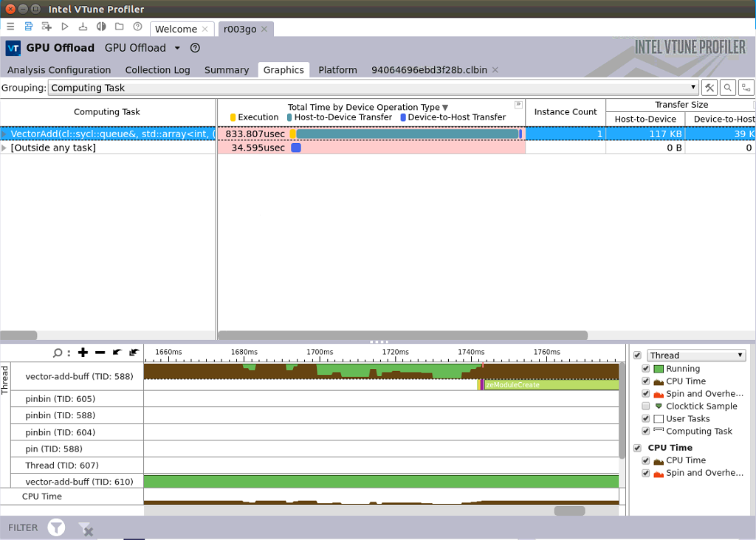Click the Import Result toolbar icon

[x=83, y=27]
